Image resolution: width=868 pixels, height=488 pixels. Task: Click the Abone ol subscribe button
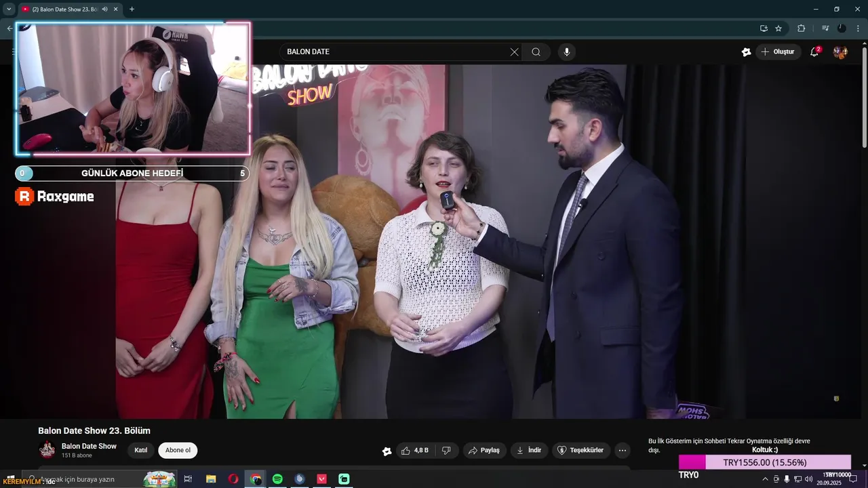(178, 450)
